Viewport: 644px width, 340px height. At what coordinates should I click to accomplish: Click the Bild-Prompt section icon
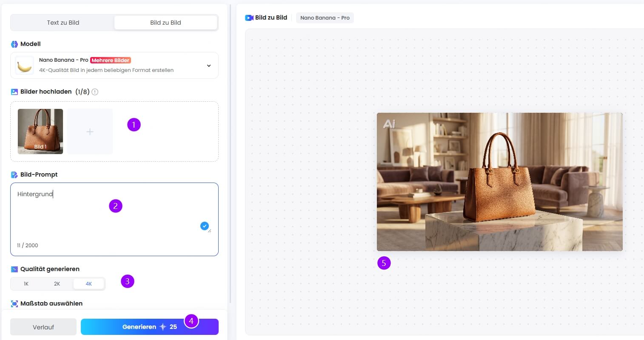[14, 175]
